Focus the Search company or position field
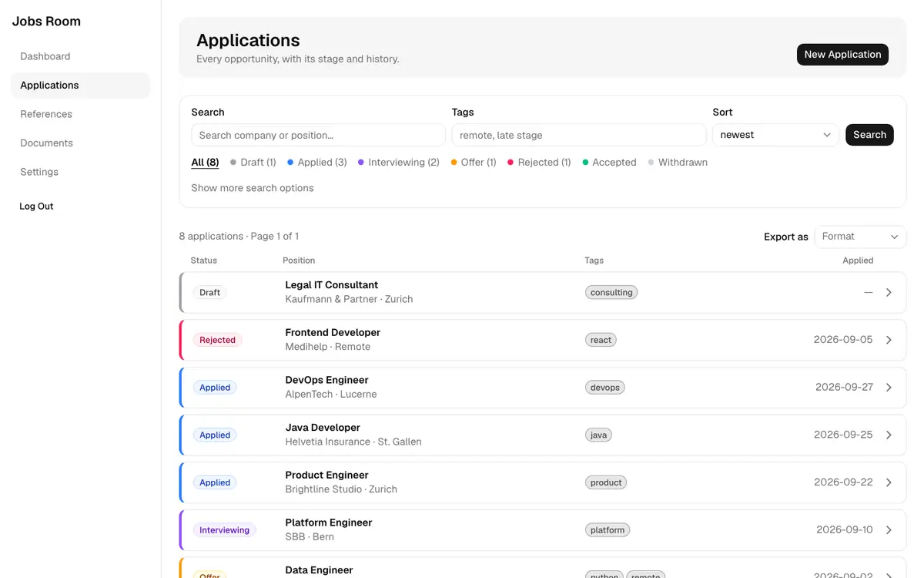The height and width of the screenshot is (578, 924). tap(318, 135)
